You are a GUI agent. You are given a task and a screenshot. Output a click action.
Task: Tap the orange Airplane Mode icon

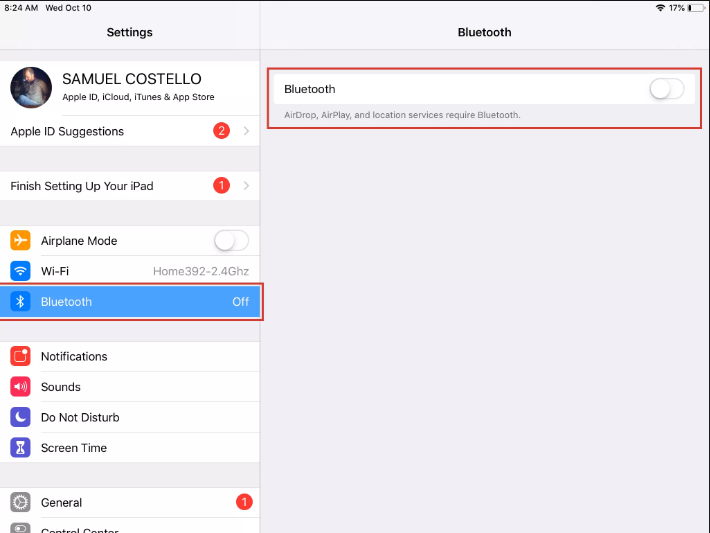pos(20,240)
